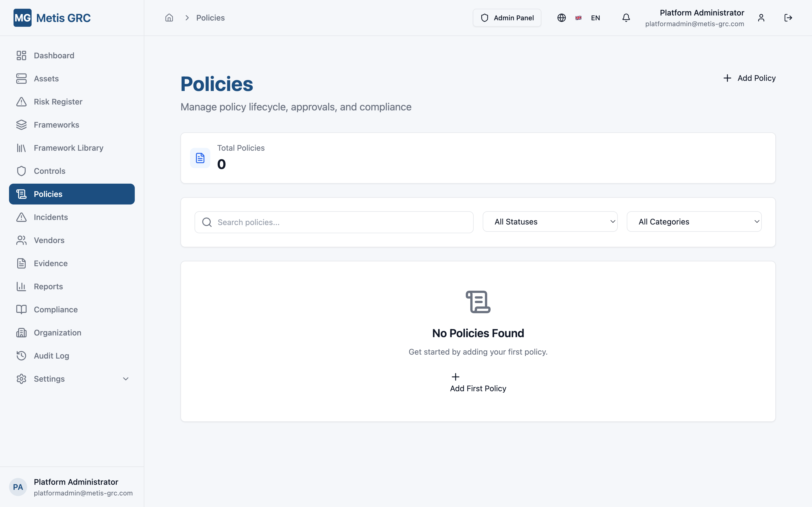Open the Framework Library section
Screen dimensions: 812x507
[69, 148]
